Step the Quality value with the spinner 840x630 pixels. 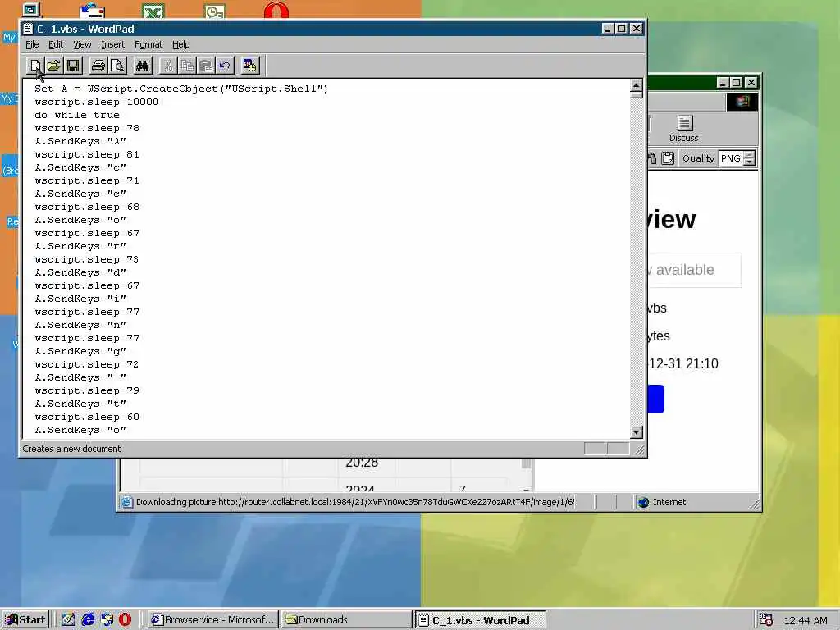(750, 158)
